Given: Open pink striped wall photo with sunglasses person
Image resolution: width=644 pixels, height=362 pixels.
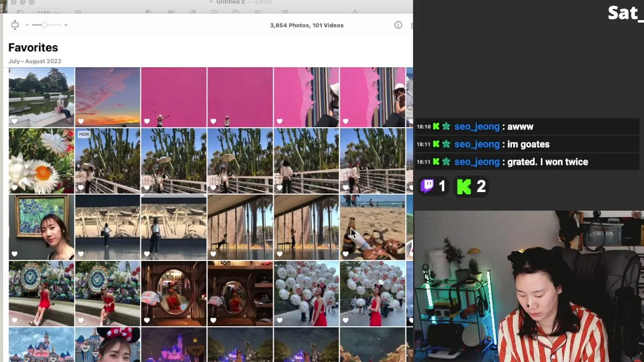Looking at the screenshot, I should pyautogui.click(x=373, y=97).
